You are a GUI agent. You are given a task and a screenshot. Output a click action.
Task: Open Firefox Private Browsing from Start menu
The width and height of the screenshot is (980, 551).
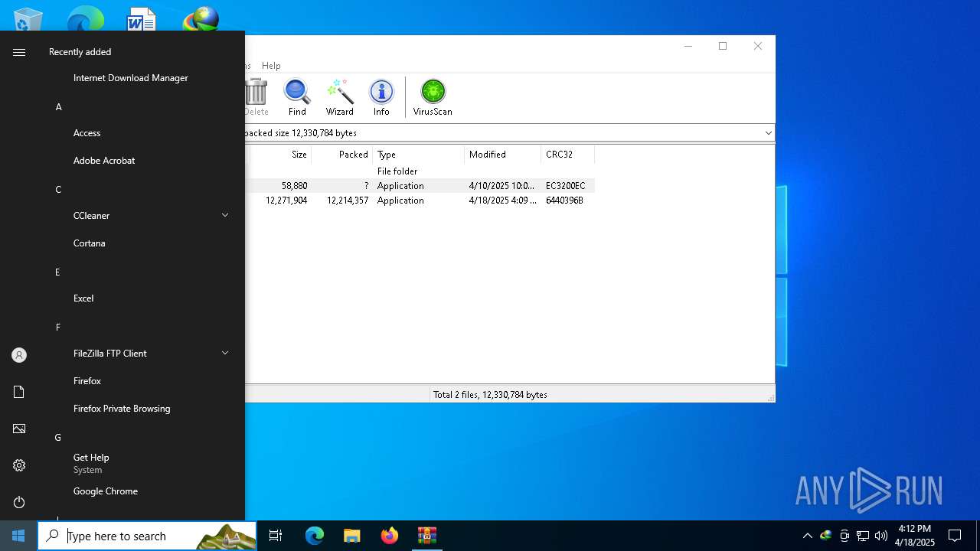122,409
